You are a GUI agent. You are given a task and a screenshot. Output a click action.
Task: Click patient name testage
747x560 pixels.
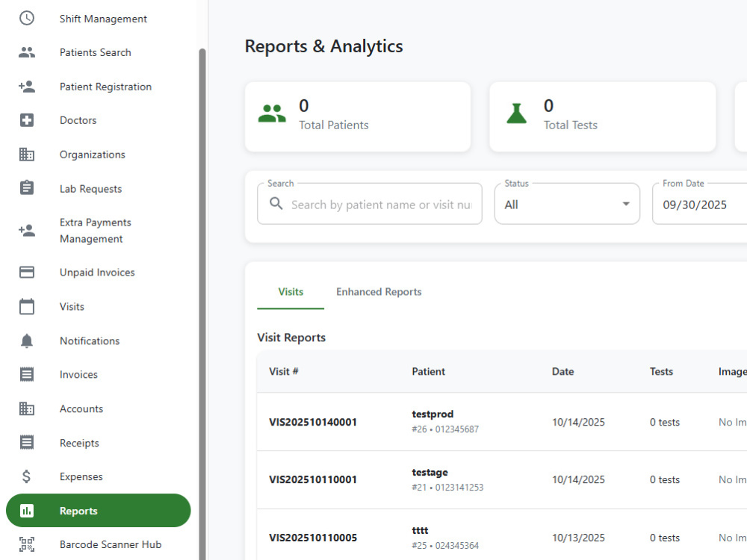tap(430, 473)
